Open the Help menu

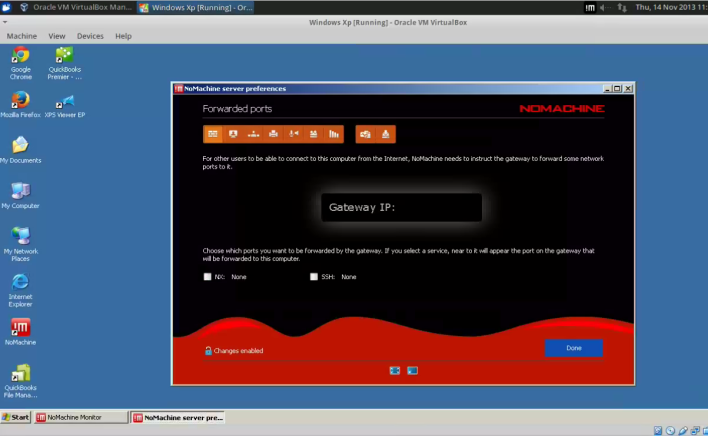[x=123, y=36]
